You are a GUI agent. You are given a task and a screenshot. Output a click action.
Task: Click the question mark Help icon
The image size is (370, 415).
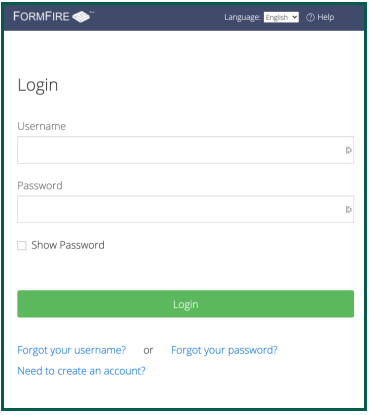click(310, 17)
